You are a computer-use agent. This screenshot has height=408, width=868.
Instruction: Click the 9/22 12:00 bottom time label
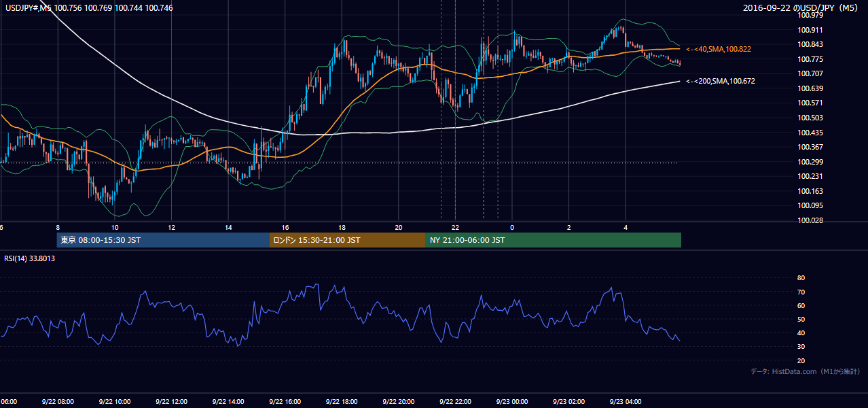click(171, 402)
